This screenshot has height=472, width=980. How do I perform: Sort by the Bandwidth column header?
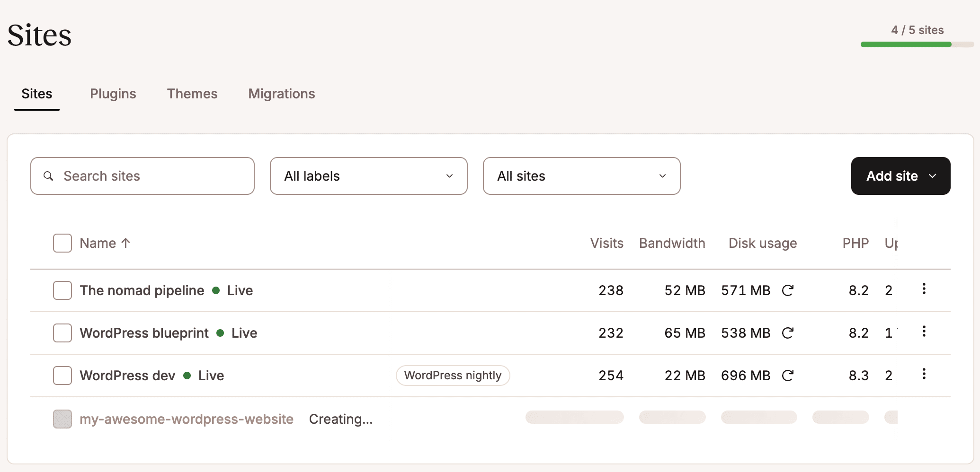(672, 243)
